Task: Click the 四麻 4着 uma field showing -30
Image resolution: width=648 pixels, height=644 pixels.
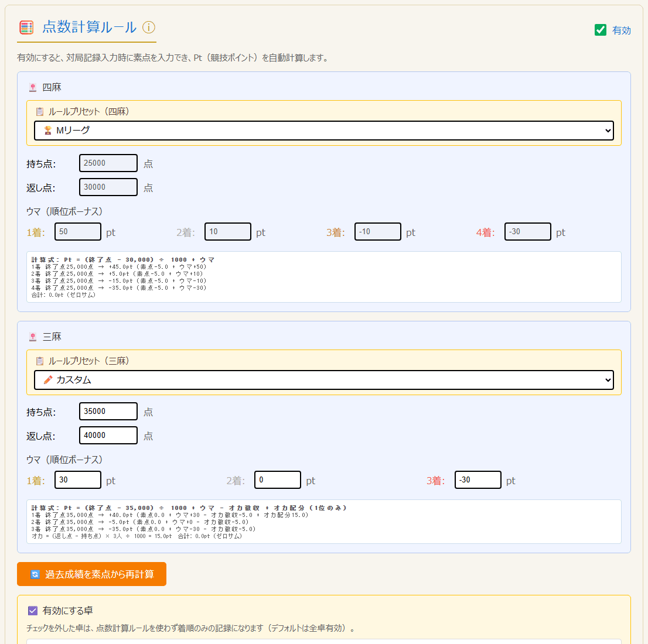Action: coord(528,232)
